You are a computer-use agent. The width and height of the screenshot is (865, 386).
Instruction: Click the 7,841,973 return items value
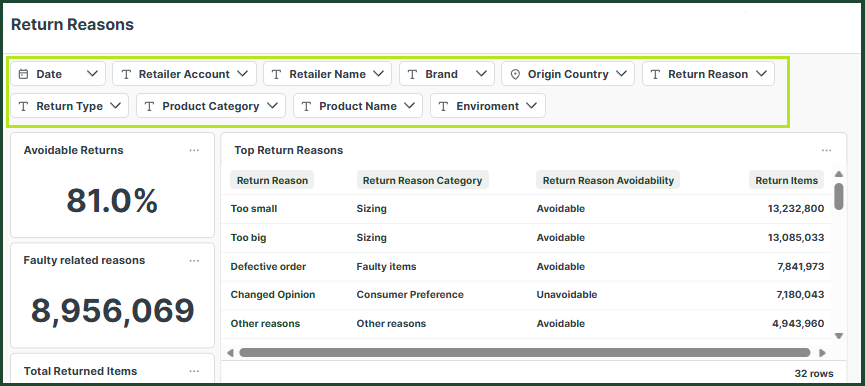800,266
